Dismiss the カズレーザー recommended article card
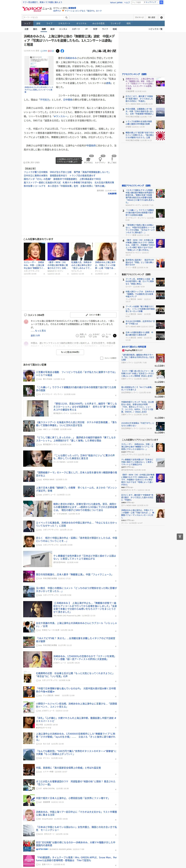This screenshot has width=186, height=868. [44, 274]
